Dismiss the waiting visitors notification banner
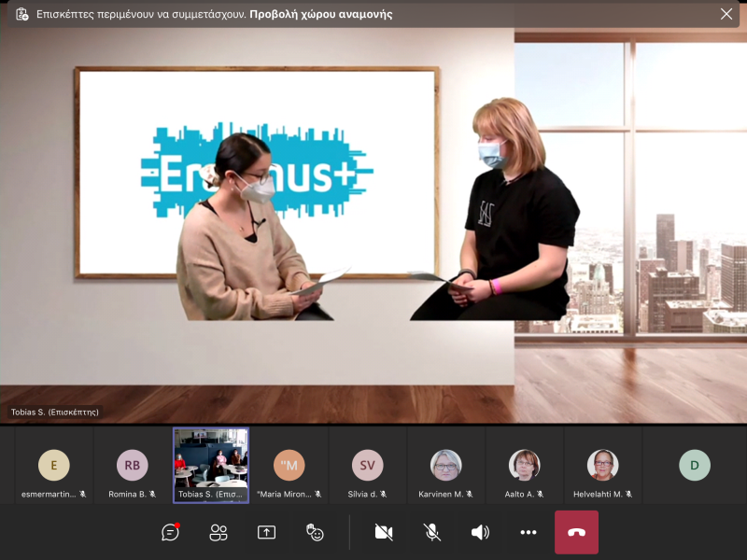The image size is (747, 560). click(726, 14)
